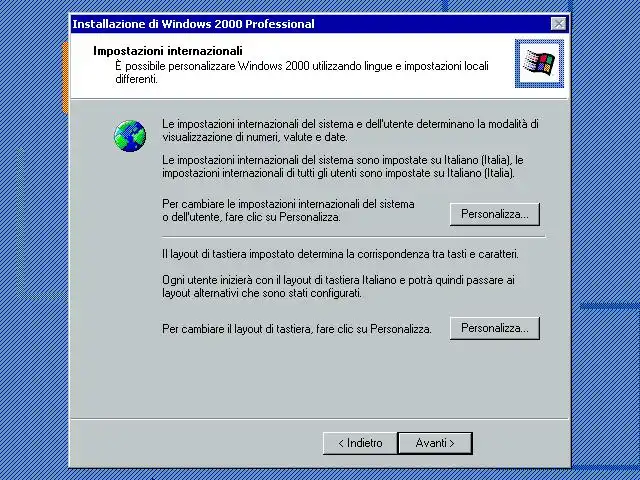The width and height of the screenshot is (640, 480).
Task: Go back with the Indietro button
Action: (360, 443)
